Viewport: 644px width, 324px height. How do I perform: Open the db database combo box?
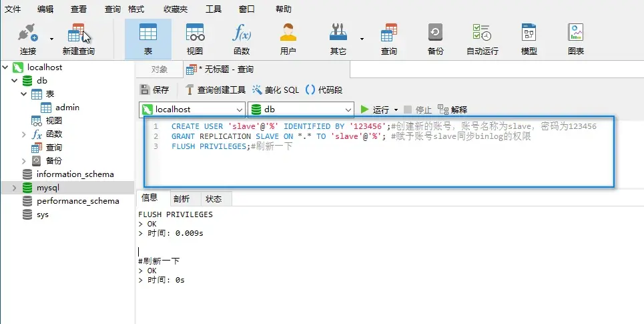tap(301, 110)
